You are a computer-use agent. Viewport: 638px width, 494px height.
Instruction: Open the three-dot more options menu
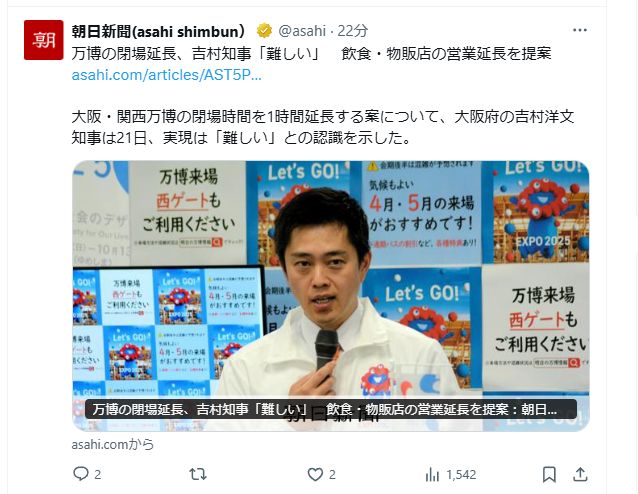click(579, 30)
